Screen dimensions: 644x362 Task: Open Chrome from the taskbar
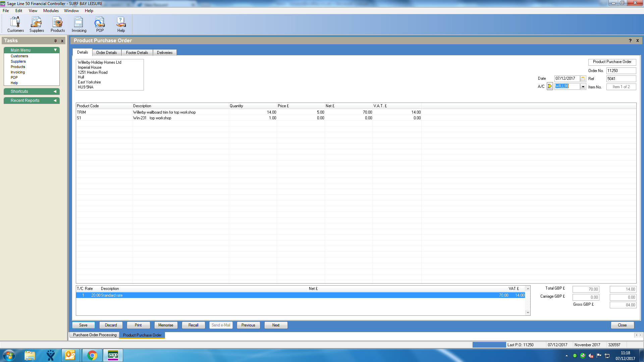coord(92,355)
